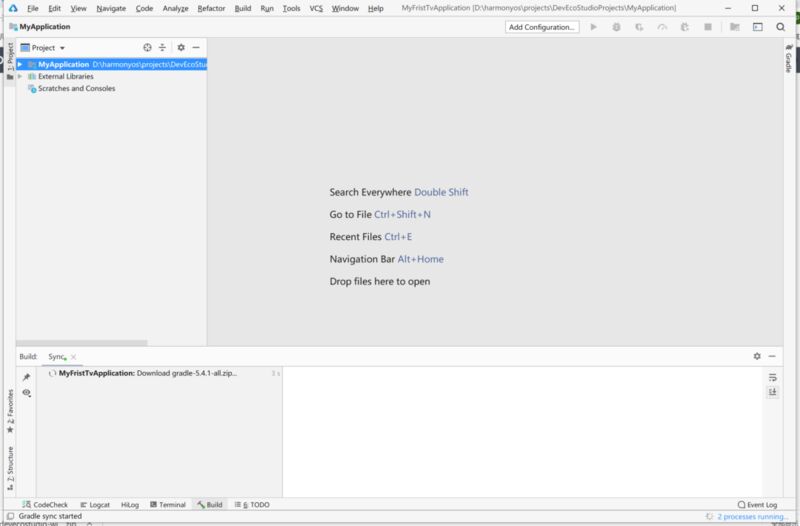Image resolution: width=800 pixels, height=526 pixels.
Task: Open the File menu
Action: click(33, 8)
